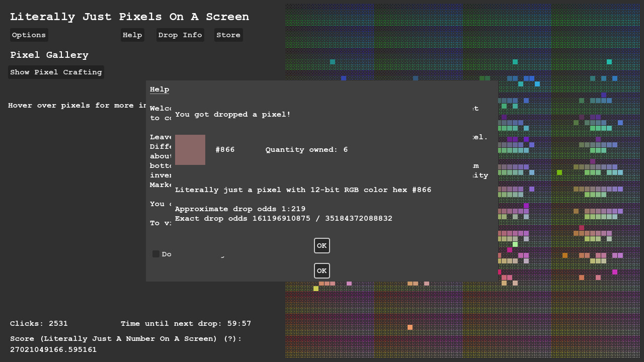Select a green pixel near the gallery top
644x362 pixels.
pos(481,77)
